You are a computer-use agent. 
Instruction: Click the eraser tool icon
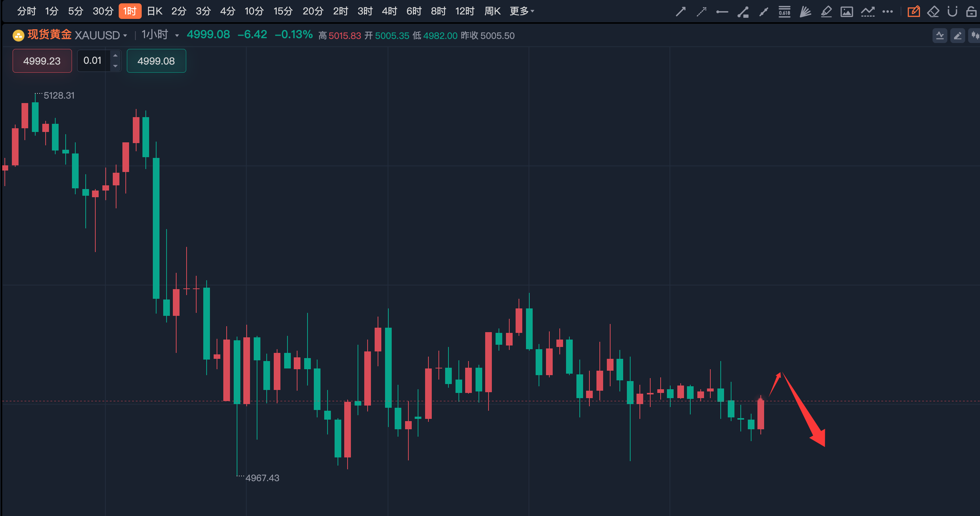point(933,12)
